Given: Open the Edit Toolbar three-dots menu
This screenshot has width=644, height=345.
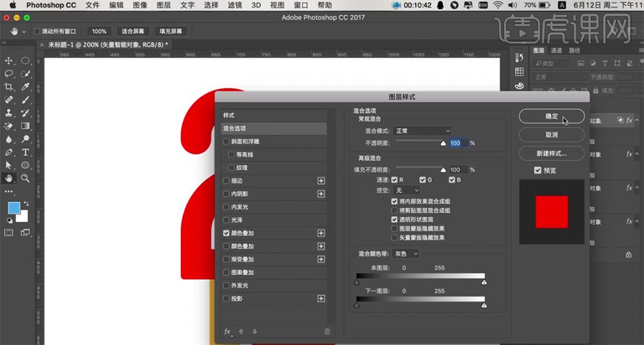Looking at the screenshot, I should click(x=8, y=192).
